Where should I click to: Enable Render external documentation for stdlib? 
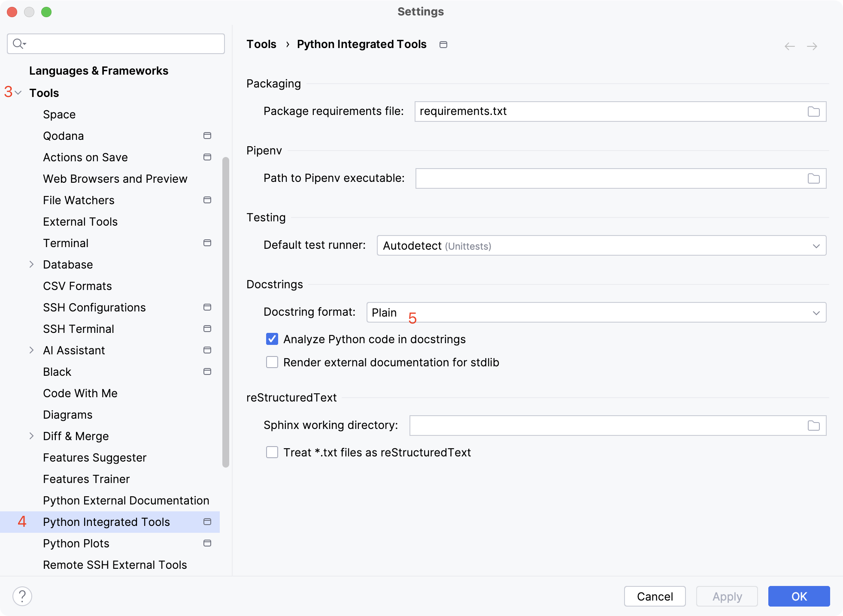(272, 362)
